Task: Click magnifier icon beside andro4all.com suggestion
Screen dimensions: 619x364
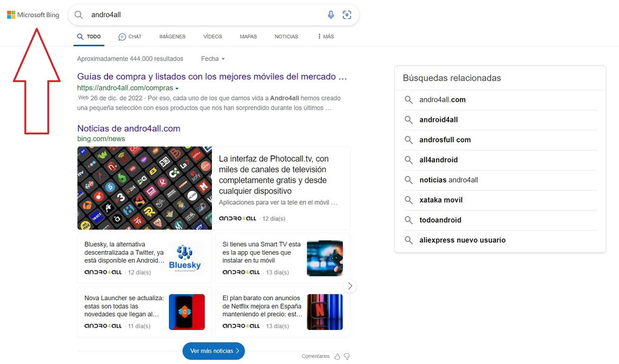Action: [x=409, y=99]
